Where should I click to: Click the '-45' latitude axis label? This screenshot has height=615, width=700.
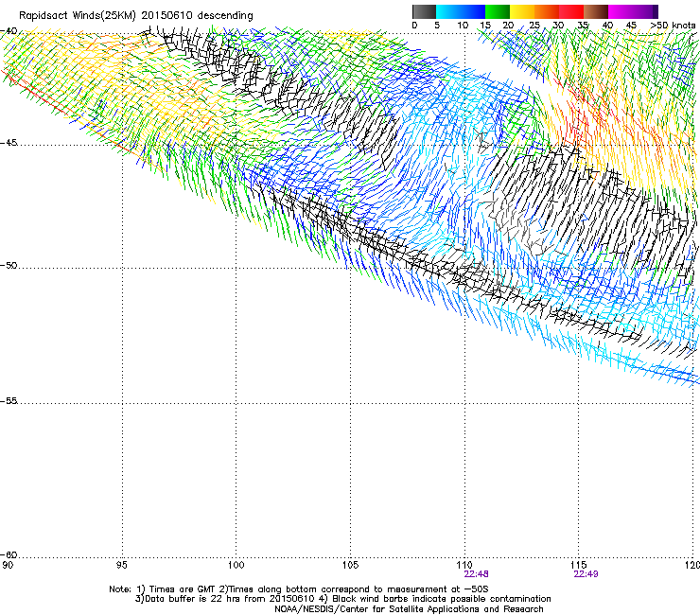click(9, 143)
